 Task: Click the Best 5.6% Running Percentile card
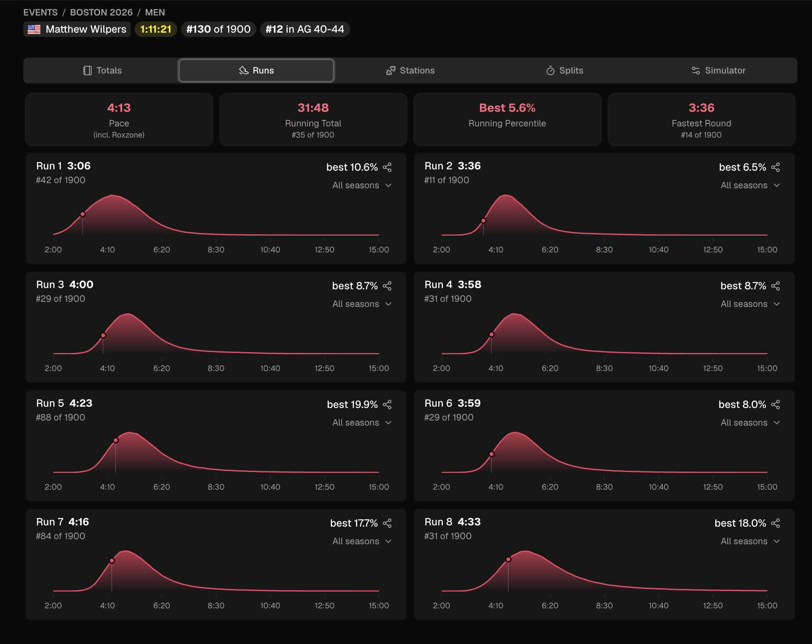tap(507, 120)
